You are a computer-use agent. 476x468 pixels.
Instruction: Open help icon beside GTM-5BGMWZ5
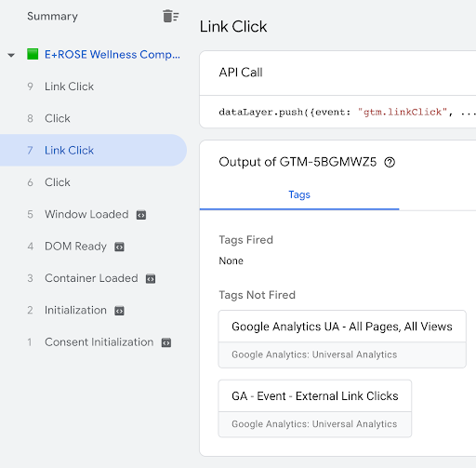tap(390, 162)
